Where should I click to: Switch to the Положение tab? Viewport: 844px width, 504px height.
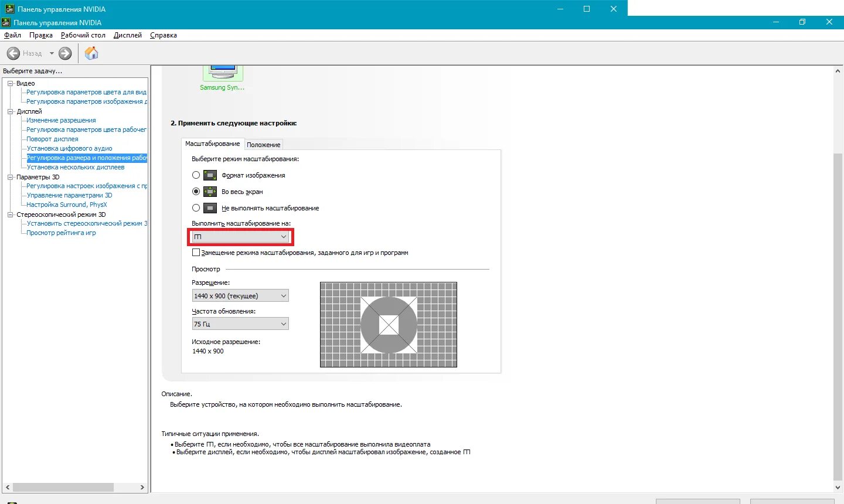pyautogui.click(x=264, y=145)
